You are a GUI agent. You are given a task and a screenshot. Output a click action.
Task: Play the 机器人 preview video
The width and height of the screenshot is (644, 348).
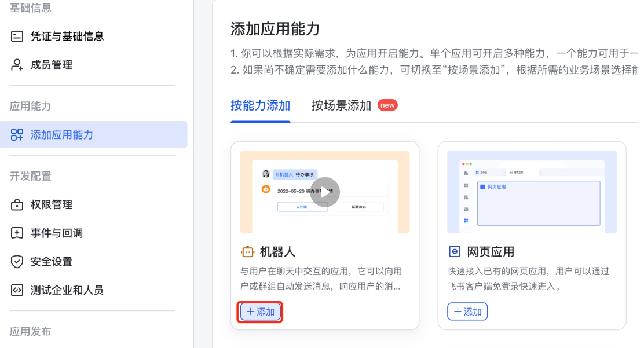coord(325,192)
